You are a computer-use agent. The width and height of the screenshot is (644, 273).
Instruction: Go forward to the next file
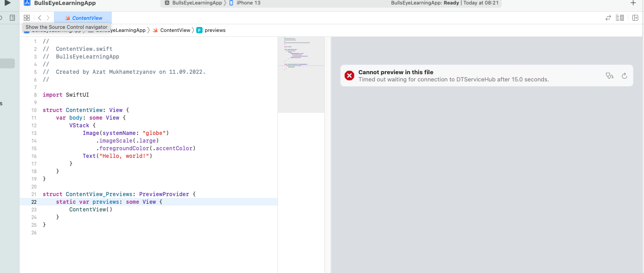[x=48, y=18]
